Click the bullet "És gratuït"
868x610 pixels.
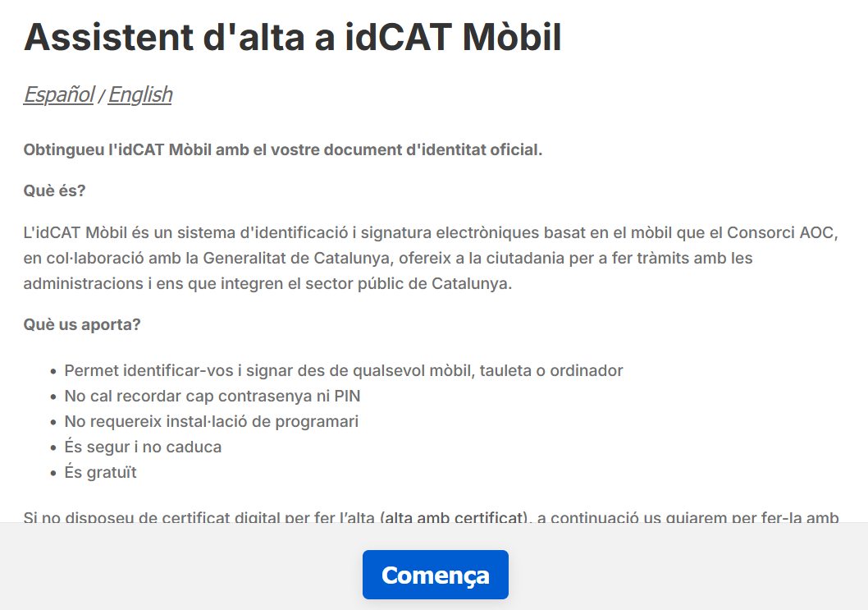click(x=100, y=472)
